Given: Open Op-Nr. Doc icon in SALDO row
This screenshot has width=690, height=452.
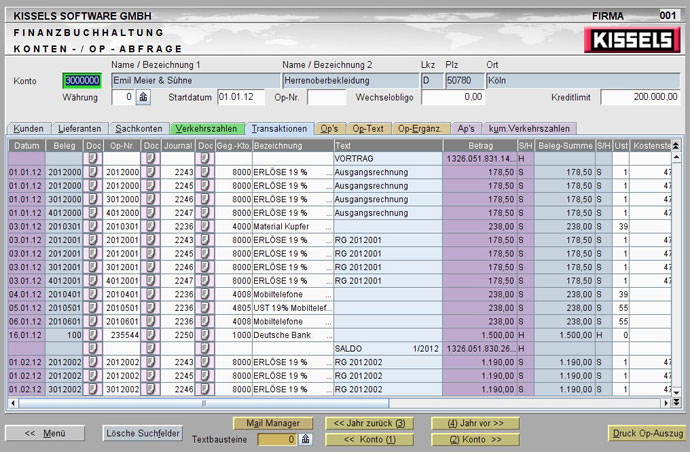Looking at the screenshot, I should [x=150, y=349].
